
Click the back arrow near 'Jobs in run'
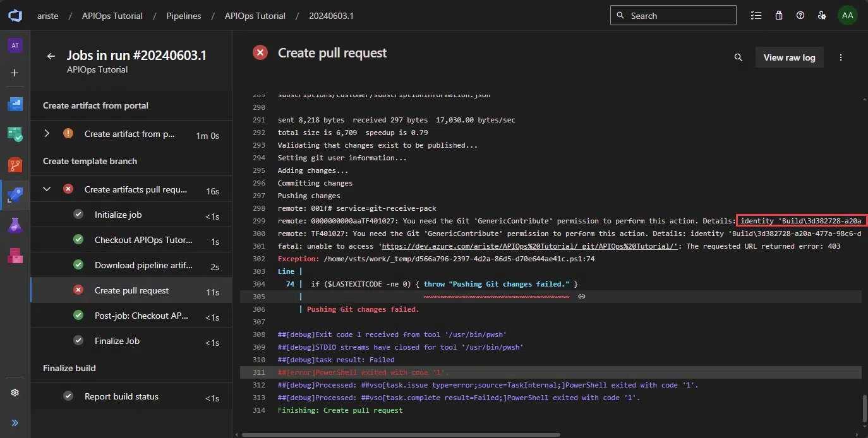[51, 56]
